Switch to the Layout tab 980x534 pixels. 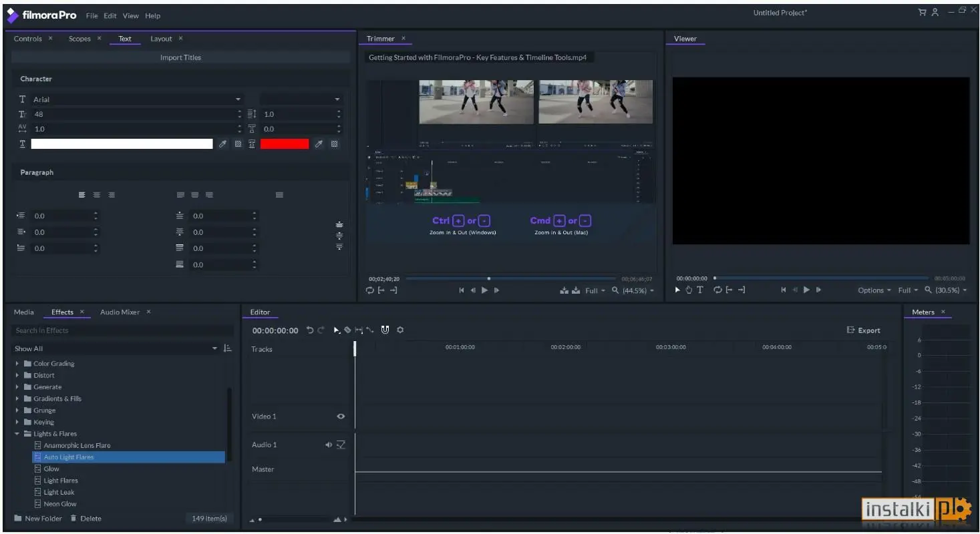click(x=161, y=39)
